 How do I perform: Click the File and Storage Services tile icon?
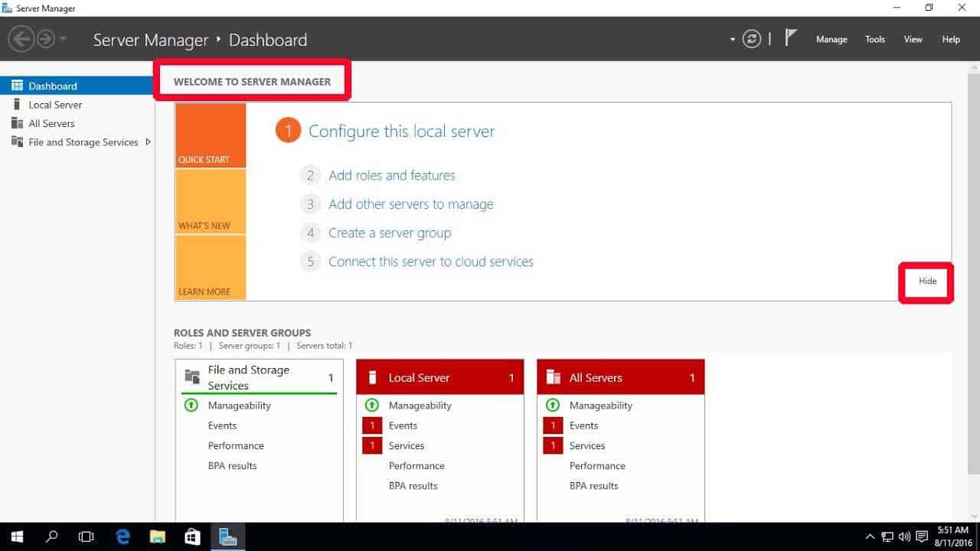pos(192,377)
